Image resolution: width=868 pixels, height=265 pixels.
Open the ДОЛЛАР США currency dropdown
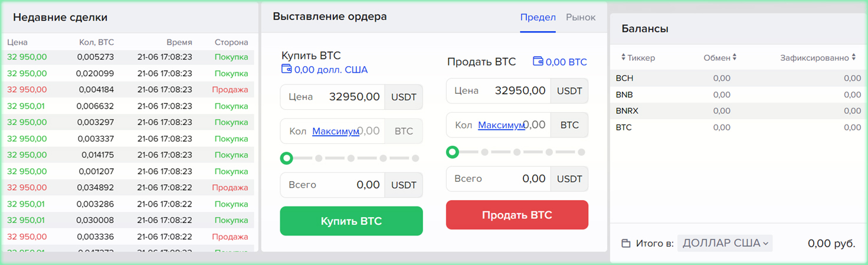[725, 243]
